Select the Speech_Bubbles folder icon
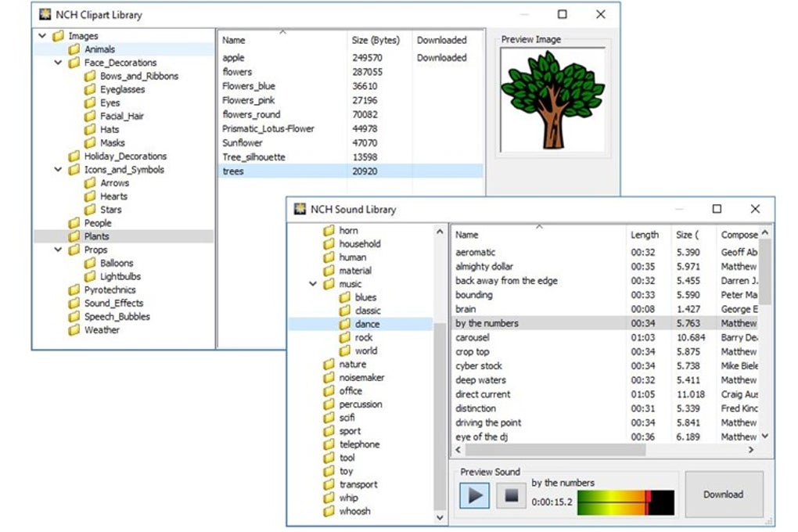798x532 pixels. [74, 316]
